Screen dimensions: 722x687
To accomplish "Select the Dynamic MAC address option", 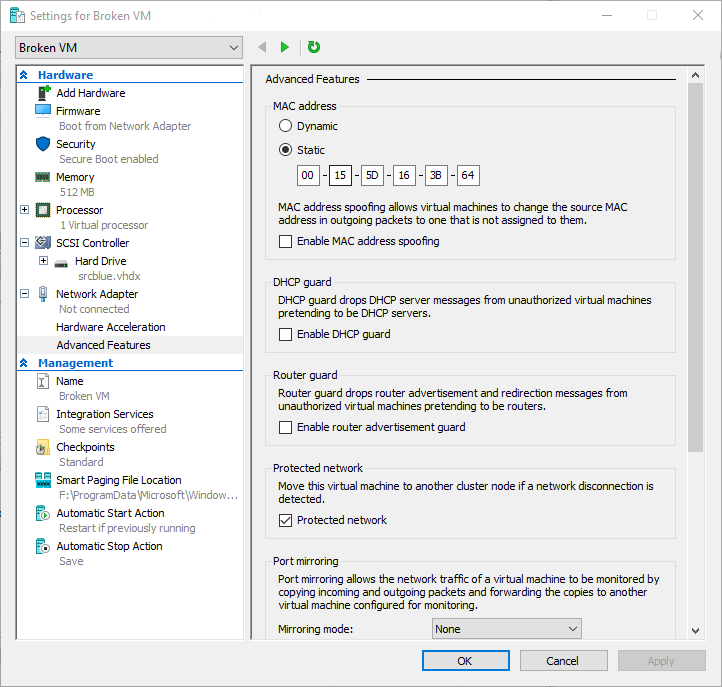I will coord(285,126).
